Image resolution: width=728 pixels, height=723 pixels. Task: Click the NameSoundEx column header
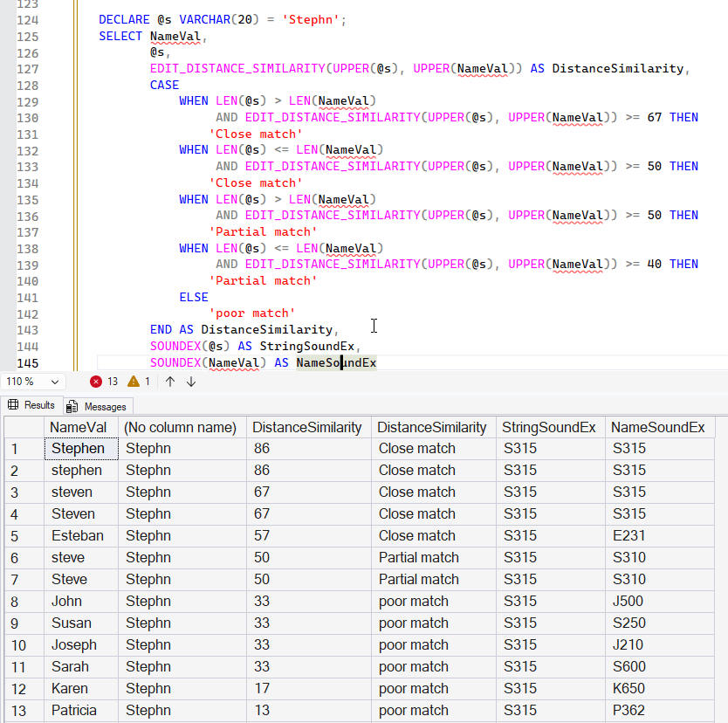coord(658,427)
